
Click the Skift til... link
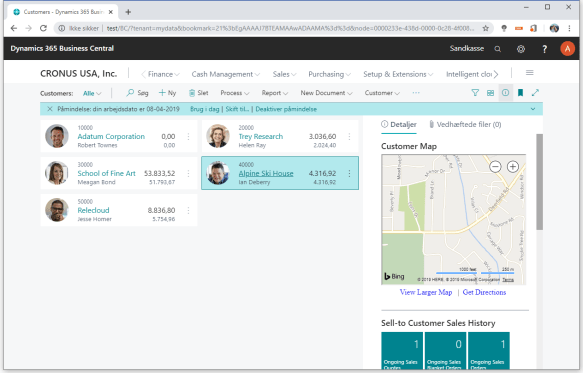pos(237,109)
